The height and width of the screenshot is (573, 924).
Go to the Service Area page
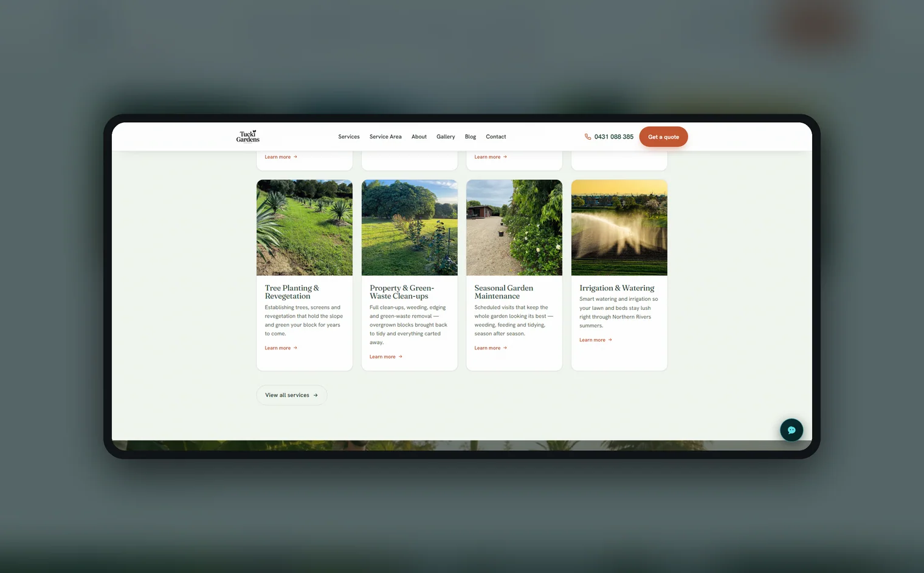[x=385, y=137]
